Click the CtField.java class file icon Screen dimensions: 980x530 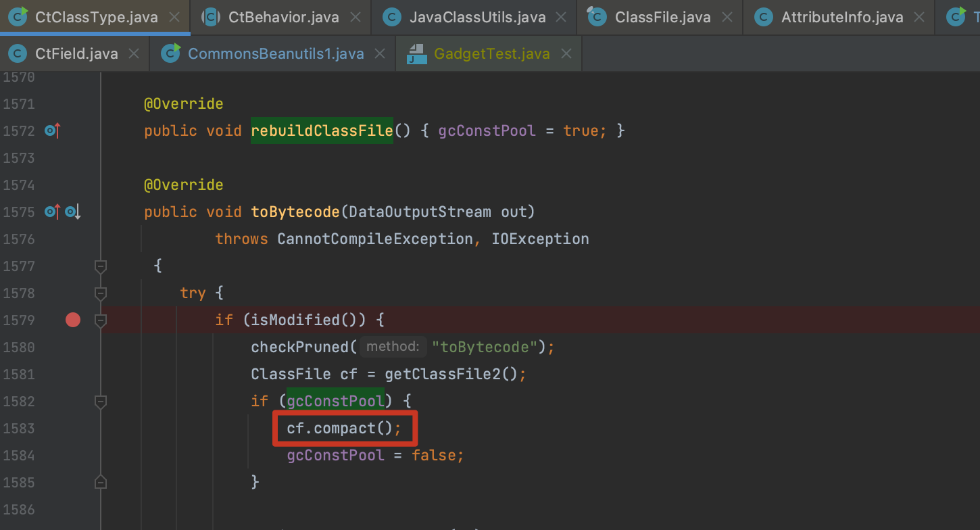coord(18,53)
